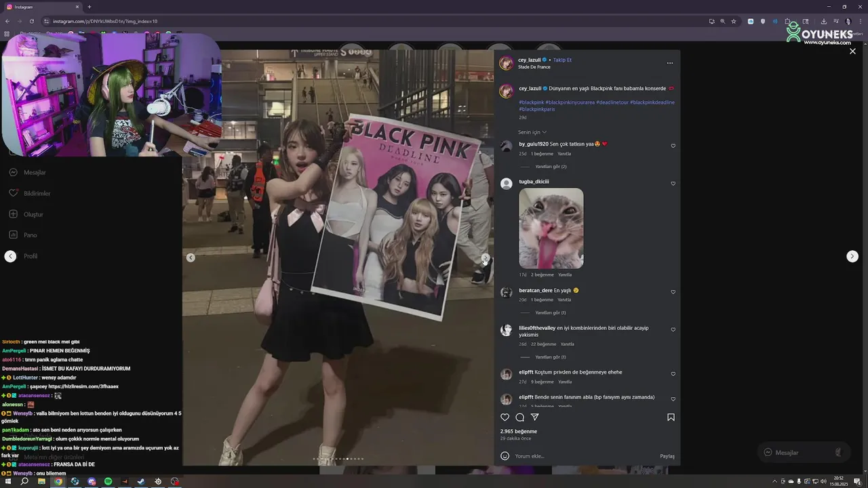Open Pano in the Instagram sidebar
The width and height of the screenshot is (868, 488).
point(22,235)
